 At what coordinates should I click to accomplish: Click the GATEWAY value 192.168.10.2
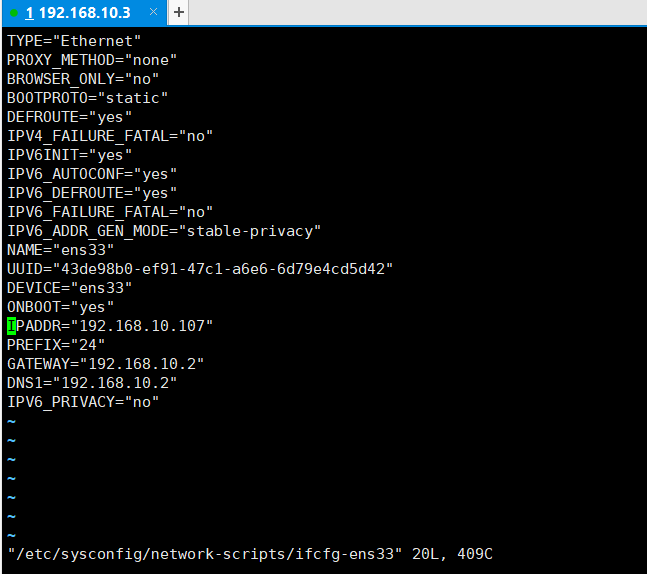[x=142, y=364]
